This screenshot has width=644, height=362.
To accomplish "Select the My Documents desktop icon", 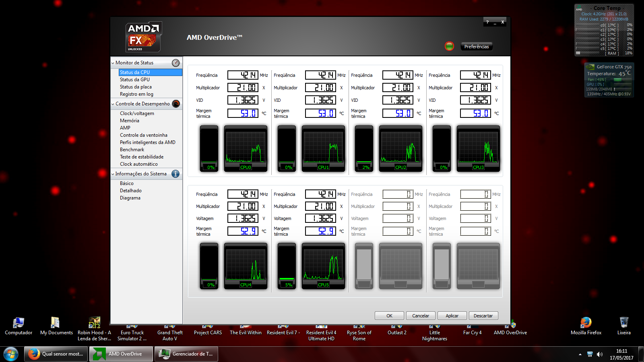I will point(56,326).
